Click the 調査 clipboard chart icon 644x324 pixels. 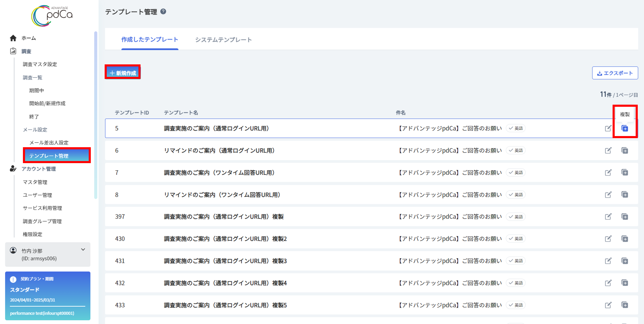pyautogui.click(x=13, y=51)
